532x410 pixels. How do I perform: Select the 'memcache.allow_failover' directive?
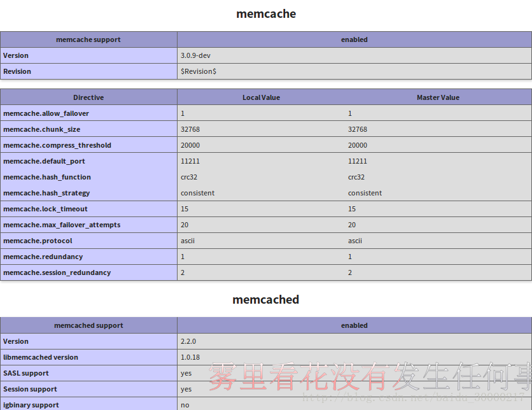coord(46,113)
